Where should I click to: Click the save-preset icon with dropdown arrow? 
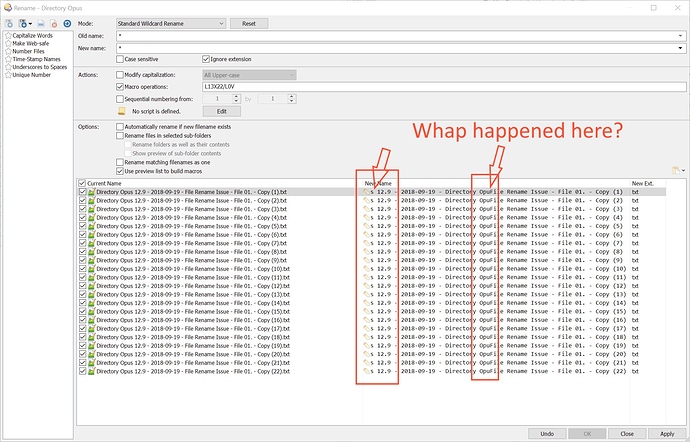[23, 23]
